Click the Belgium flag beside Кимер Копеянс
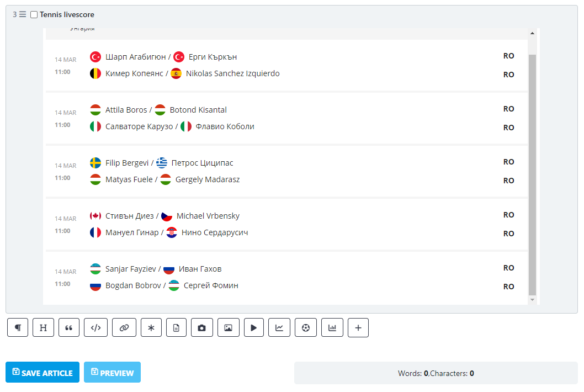The height and width of the screenshot is (392, 584). coord(95,73)
